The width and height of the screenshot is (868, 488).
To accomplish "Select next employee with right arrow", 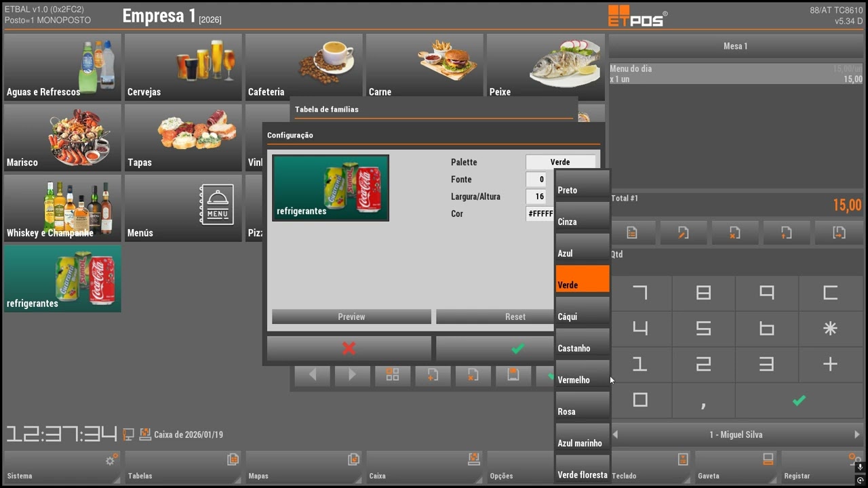I will [856, 434].
